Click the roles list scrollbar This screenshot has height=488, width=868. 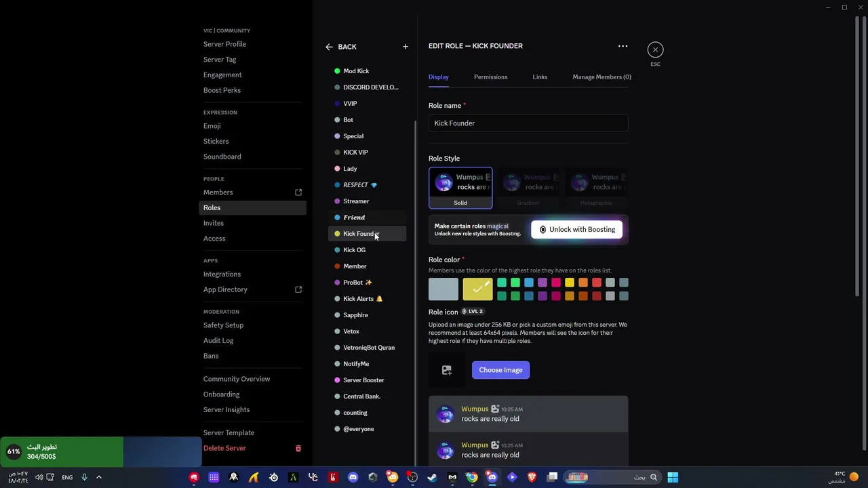pos(415,293)
